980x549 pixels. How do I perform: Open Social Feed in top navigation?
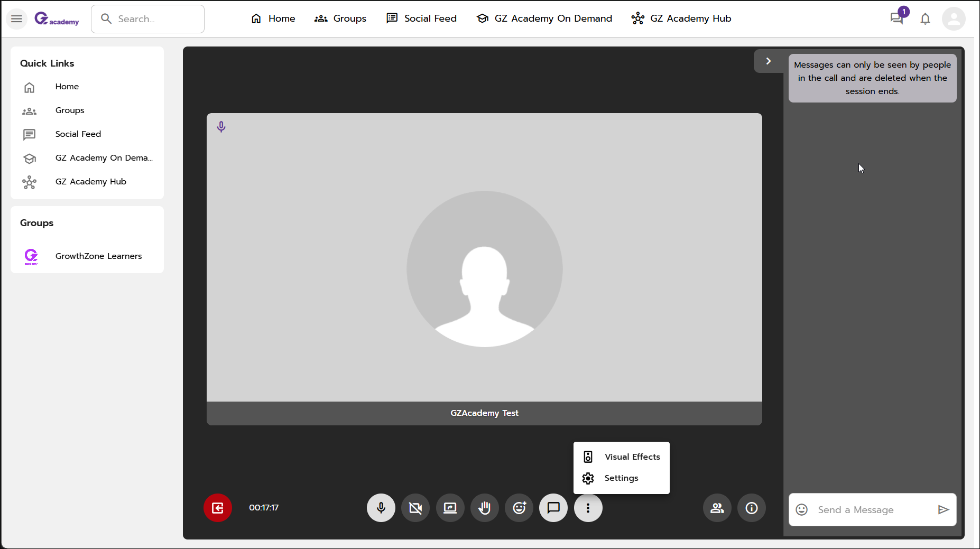(x=421, y=18)
